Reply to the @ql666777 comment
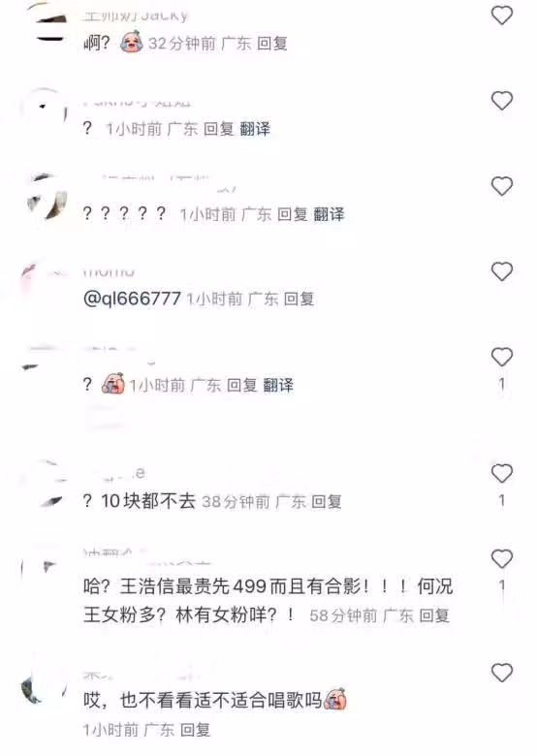This screenshot has width=537, height=756. click(299, 299)
